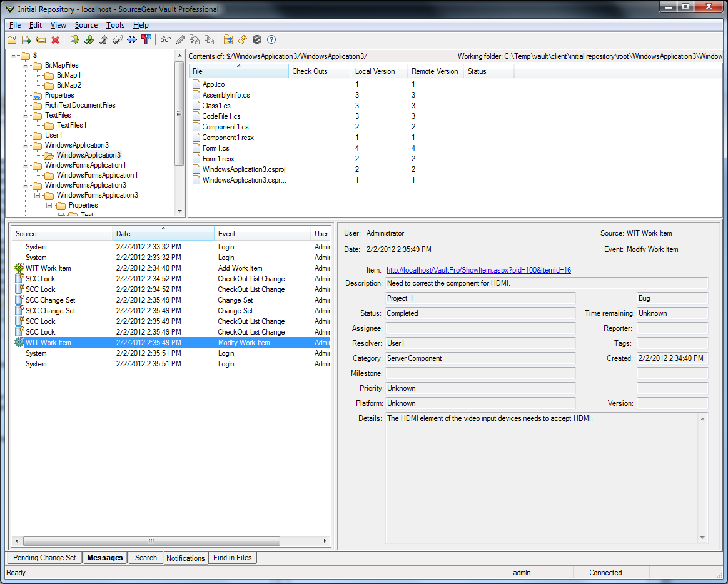This screenshot has height=584, width=728.
Task: Click the Create New Folder toolbar icon
Action: [12, 40]
